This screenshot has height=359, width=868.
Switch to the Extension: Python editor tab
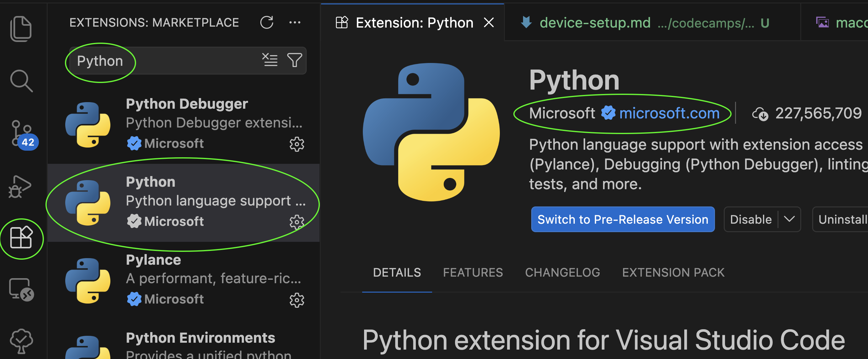[x=412, y=23]
